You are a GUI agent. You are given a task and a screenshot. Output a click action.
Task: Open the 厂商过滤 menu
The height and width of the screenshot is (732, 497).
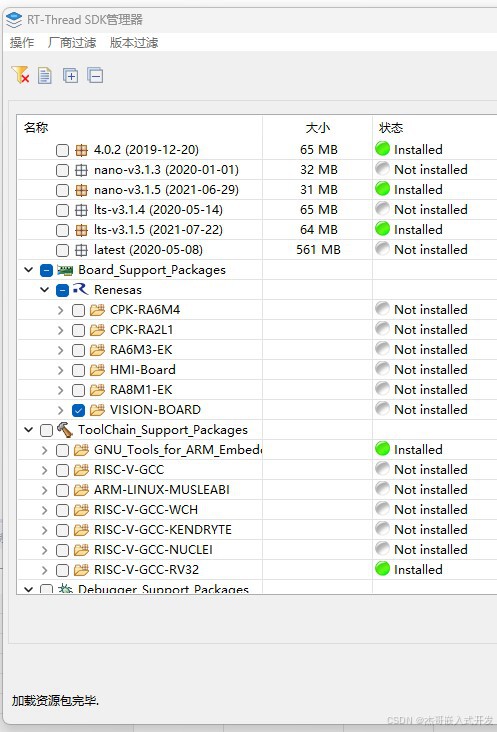click(72, 43)
